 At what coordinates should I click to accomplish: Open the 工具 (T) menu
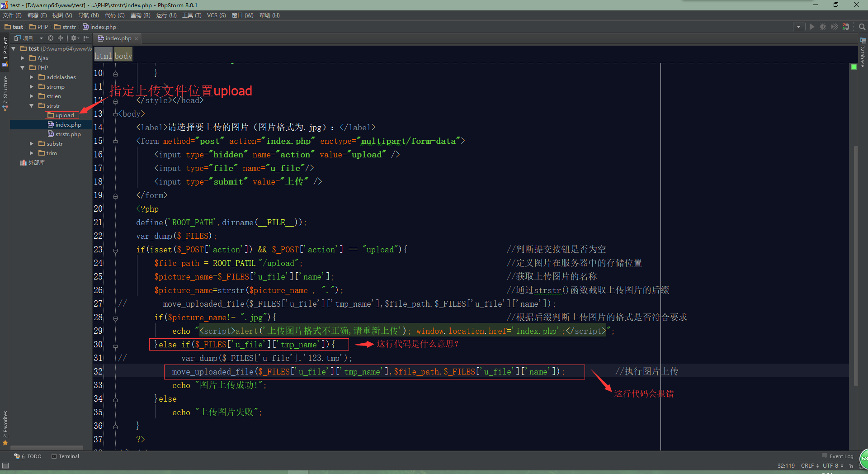pos(192,15)
